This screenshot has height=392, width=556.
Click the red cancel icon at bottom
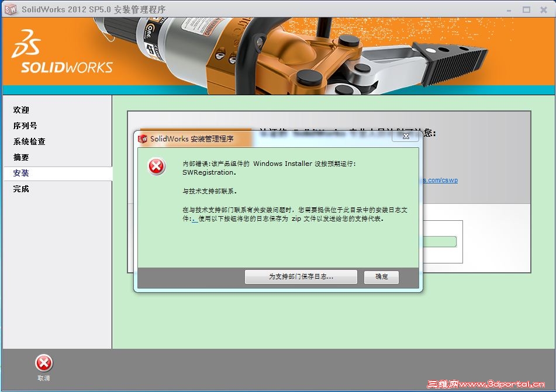coord(44,363)
